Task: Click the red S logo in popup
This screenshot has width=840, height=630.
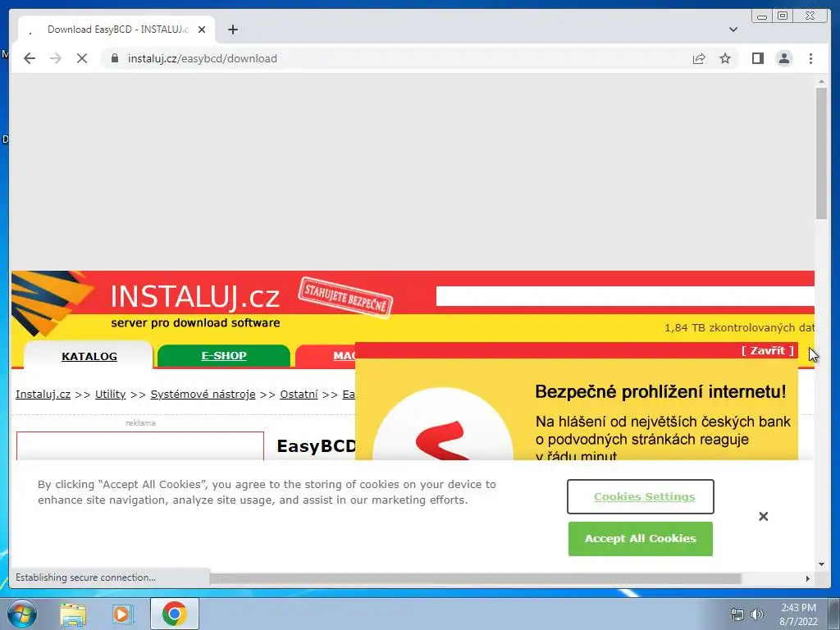Action: tap(442, 441)
